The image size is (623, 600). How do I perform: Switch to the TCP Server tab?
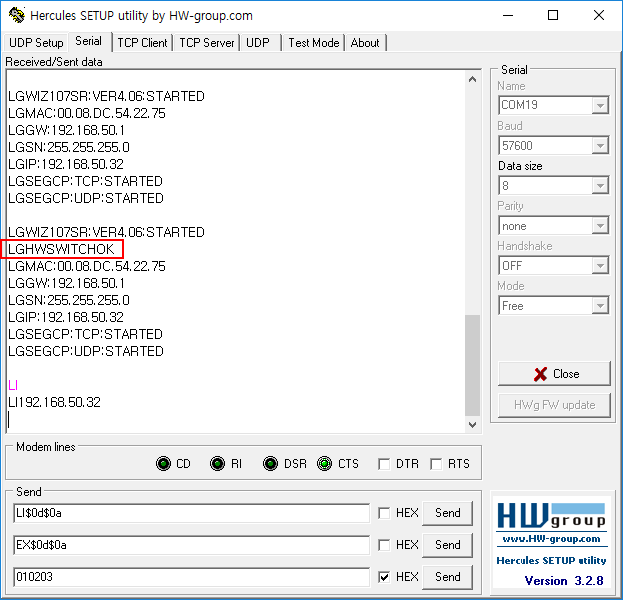point(207,43)
